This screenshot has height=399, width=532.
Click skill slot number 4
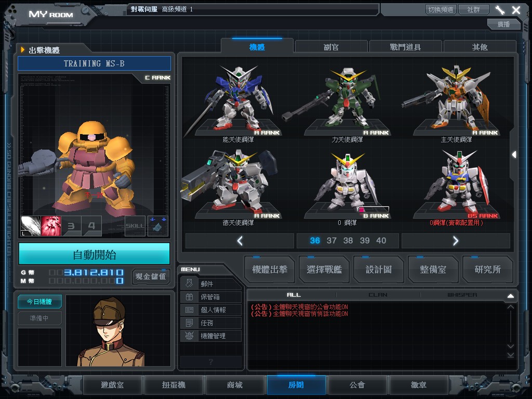coord(91,225)
